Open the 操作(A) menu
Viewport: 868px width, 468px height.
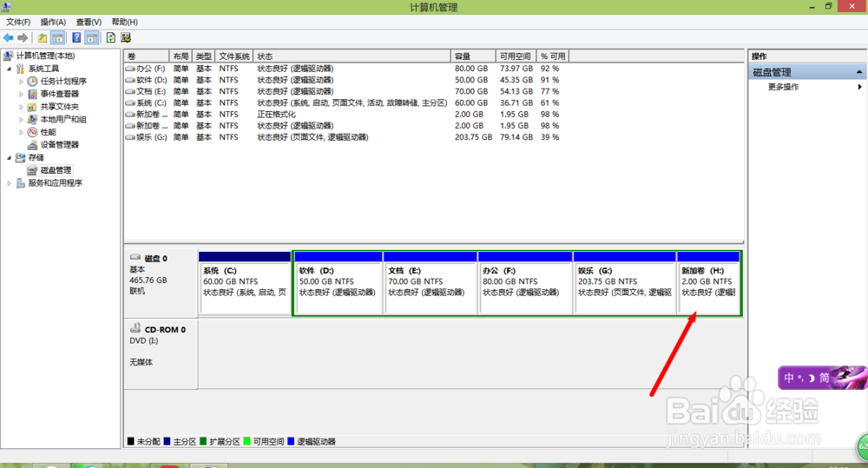53,23
